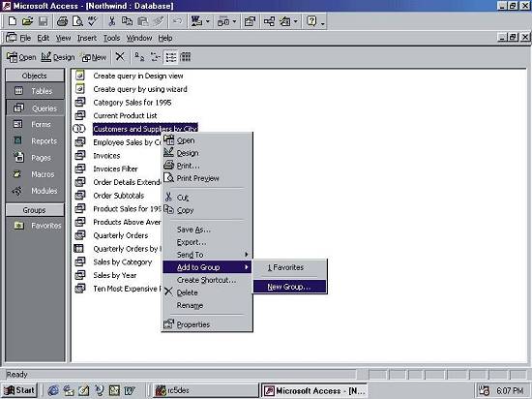Choose Print Preview in the context menu

tap(207, 178)
